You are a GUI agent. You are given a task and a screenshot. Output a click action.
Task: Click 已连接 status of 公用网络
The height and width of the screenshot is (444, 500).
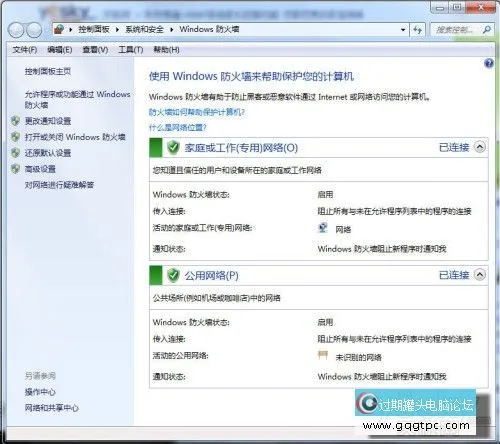(x=454, y=275)
